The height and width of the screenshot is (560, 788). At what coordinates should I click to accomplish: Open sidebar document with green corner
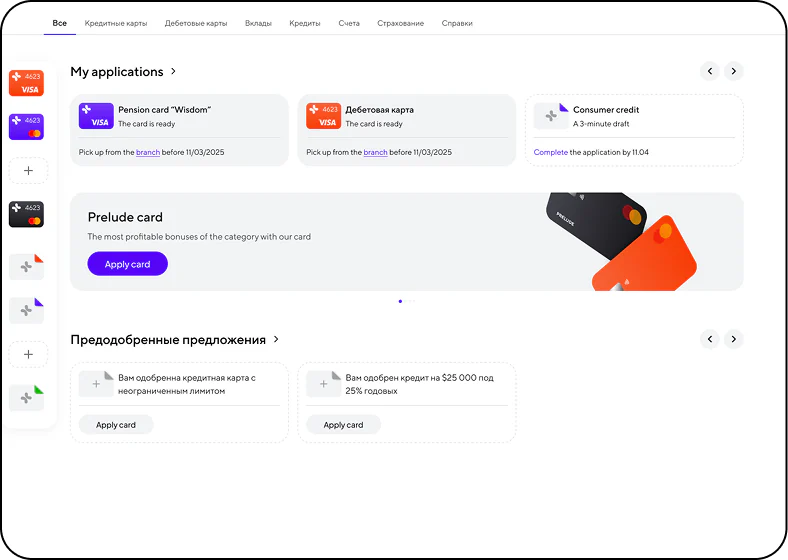pos(27,398)
